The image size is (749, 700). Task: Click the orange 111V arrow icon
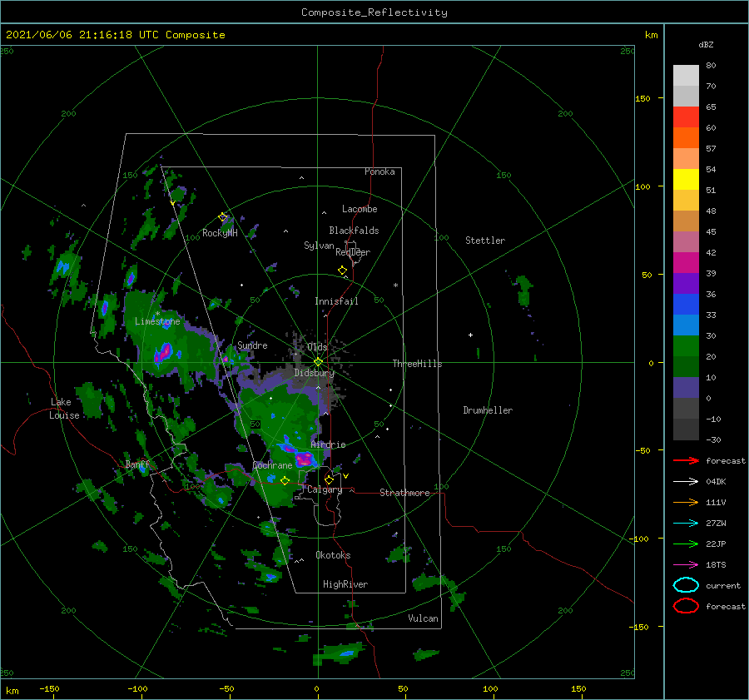[x=686, y=502]
